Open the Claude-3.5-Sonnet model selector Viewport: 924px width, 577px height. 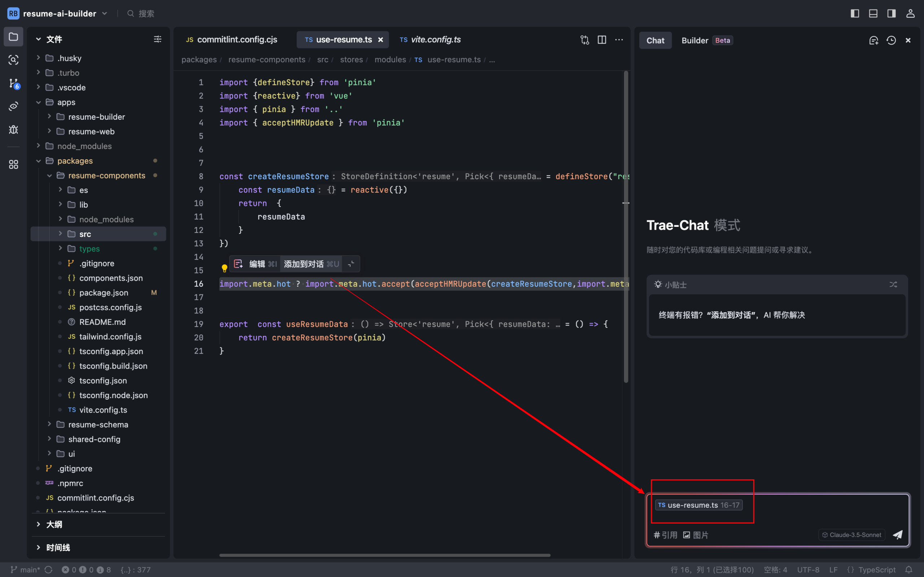point(851,535)
